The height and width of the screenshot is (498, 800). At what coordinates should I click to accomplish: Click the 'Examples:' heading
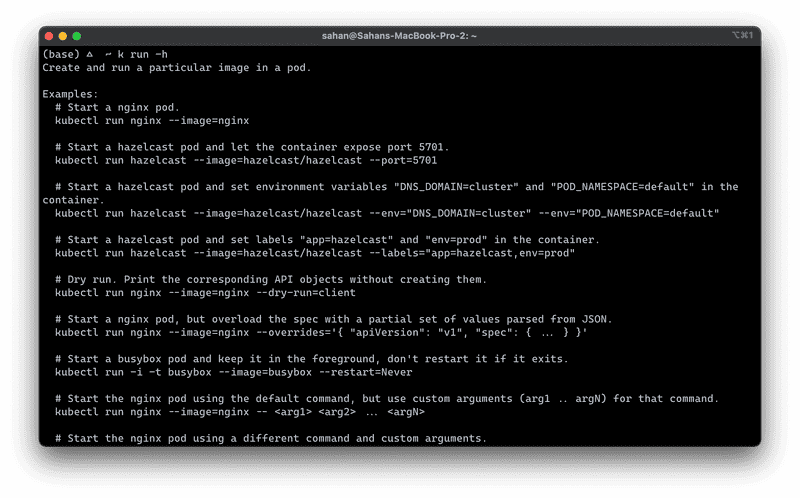point(70,94)
